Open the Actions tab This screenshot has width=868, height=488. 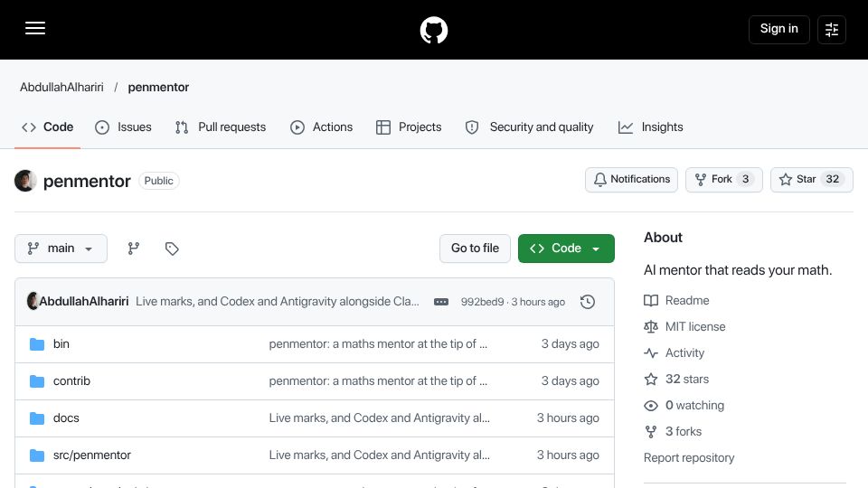(321, 127)
